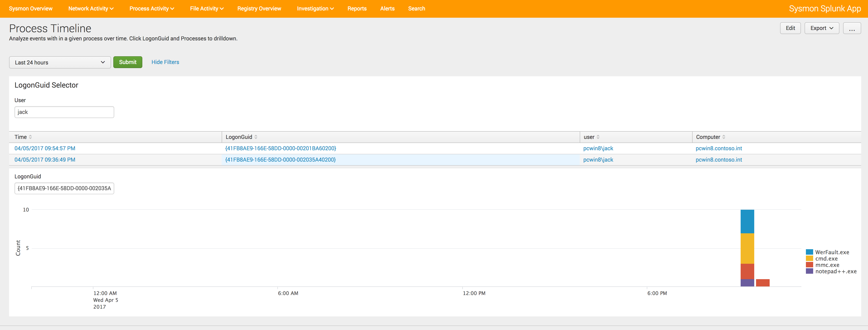
Task: Focus the User input containing jack
Action: click(64, 112)
